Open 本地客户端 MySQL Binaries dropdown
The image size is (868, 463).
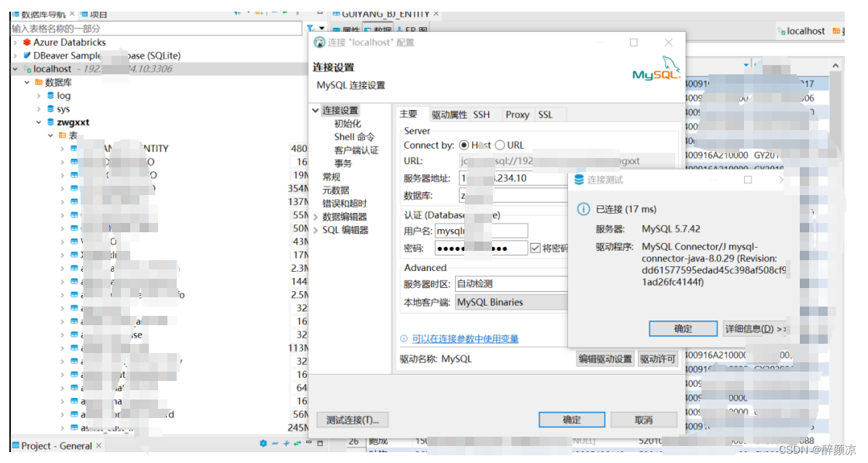[511, 302]
